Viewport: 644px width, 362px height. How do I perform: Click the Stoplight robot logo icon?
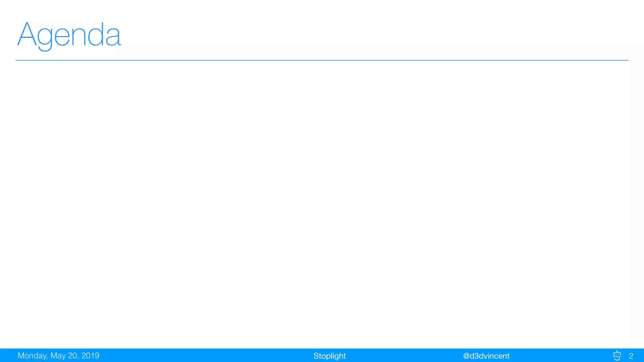pos(617,356)
